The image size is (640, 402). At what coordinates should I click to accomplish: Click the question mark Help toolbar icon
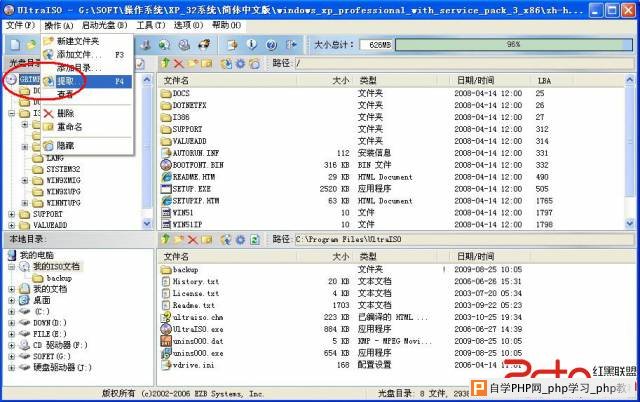tap(271, 44)
